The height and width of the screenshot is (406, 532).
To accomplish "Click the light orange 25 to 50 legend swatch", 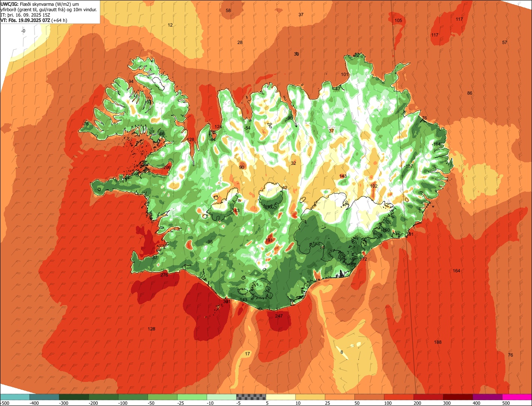I will click(340, 397).
